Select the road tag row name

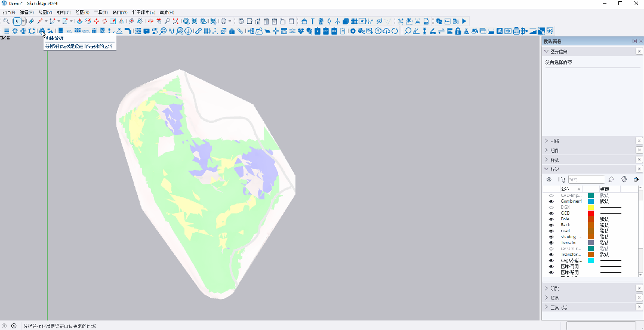tap(565, 231)
